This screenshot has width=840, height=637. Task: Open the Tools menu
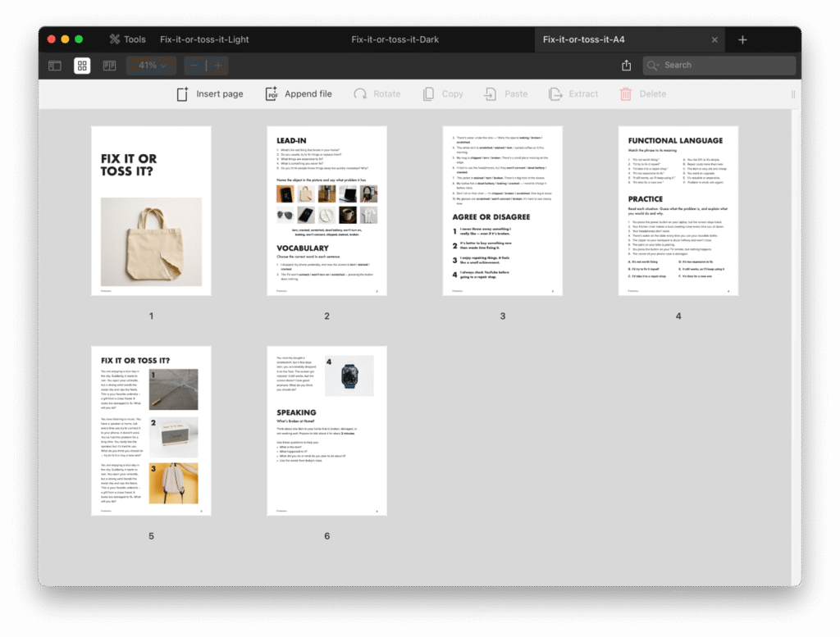pos(127,39)
